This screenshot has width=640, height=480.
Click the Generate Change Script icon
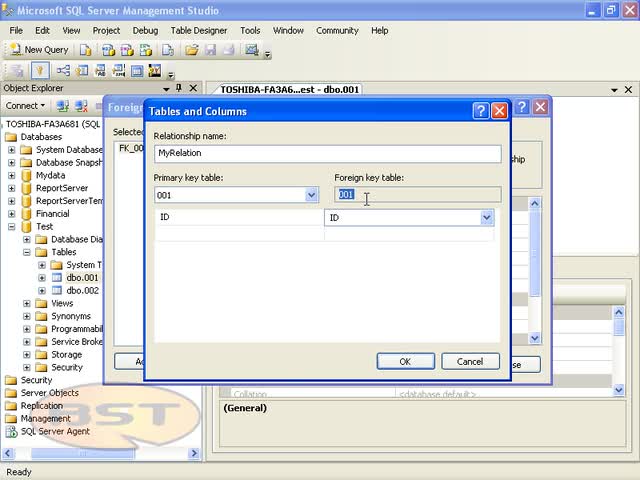(x=18, y=71)
